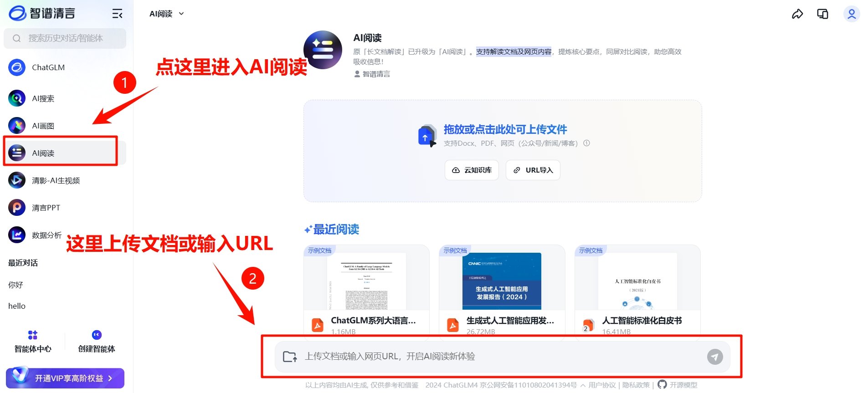Click the info icon beside supported formats
This screenshot has width=868, height=393.
(x=587, y=143)
